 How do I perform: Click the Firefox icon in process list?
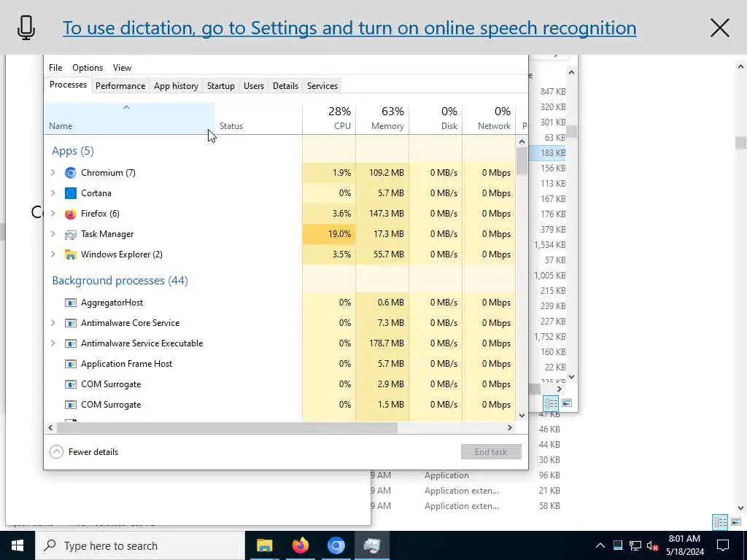[71, 214]
